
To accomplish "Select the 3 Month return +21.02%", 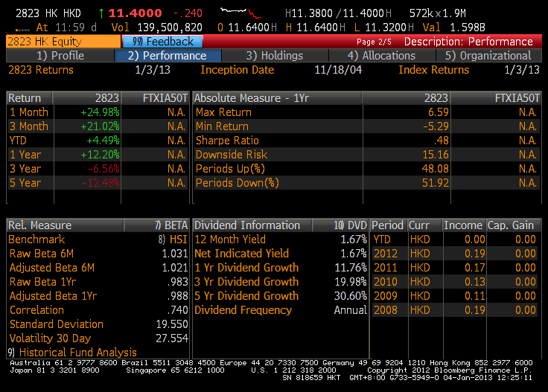I will click(100, 126).
